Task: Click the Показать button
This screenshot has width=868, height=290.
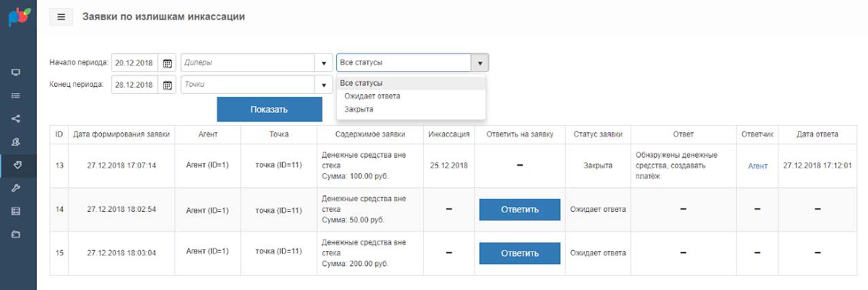Action: point(269,109)
